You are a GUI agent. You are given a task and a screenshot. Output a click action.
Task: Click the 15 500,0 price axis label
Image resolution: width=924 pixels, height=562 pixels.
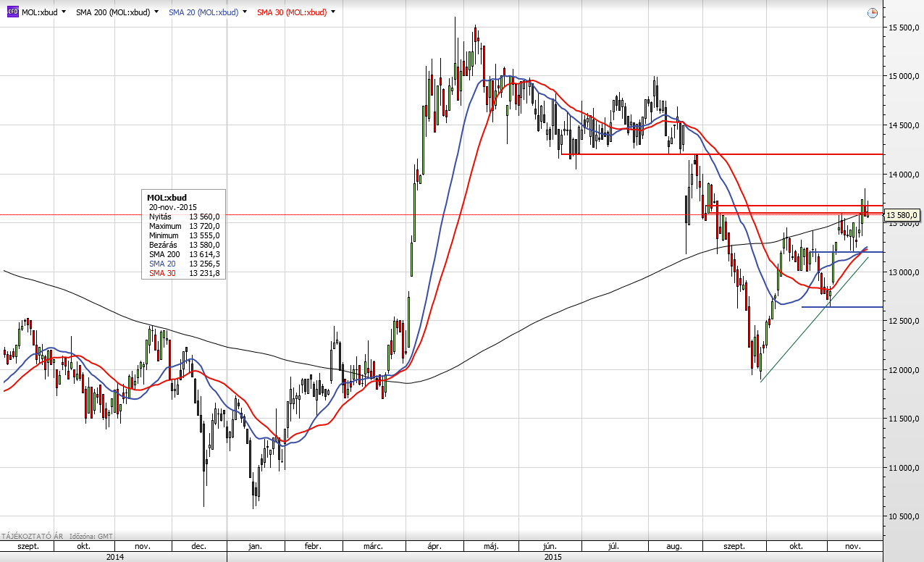point(904,28)
